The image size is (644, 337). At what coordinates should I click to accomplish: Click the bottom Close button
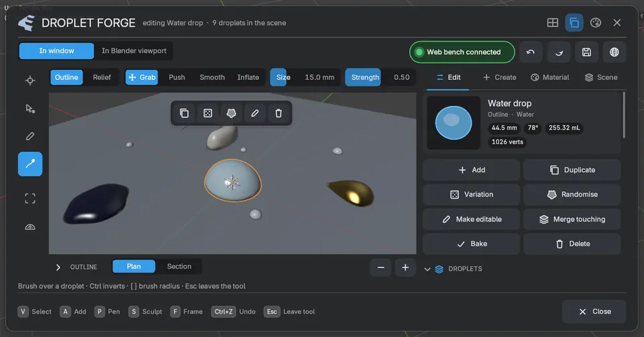coord(594,311)
